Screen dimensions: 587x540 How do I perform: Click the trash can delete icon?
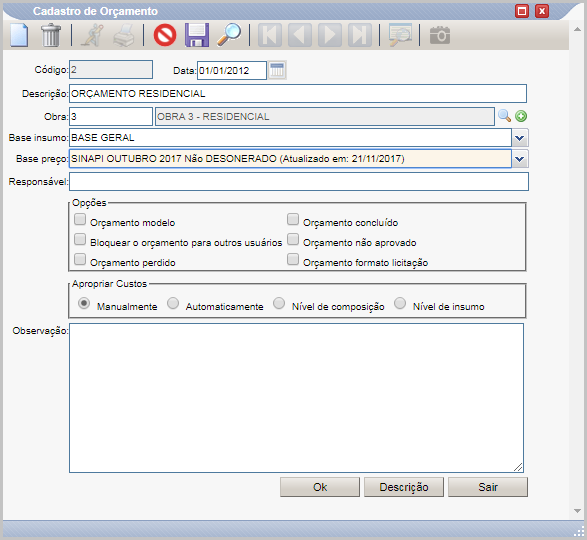pyautogui.click(x=51, y=35)
